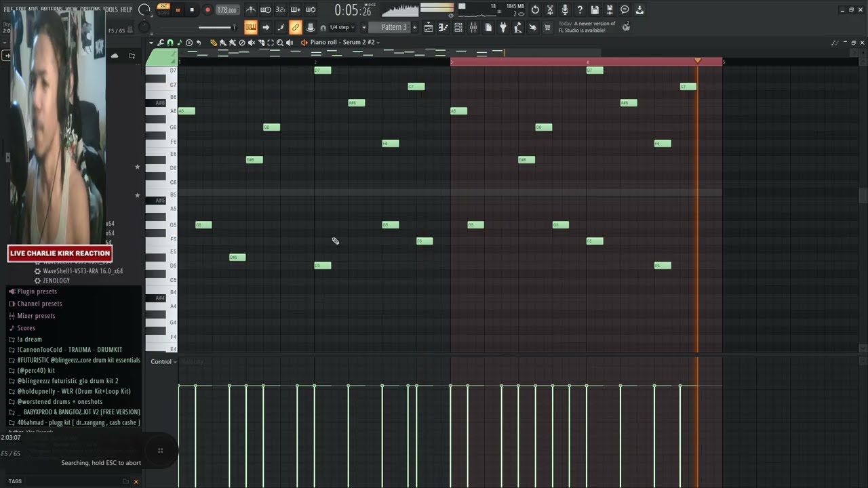This screenshot has width=868, height=488.
Task: Toggle PAT/SONG mode switch
Action: pos(163,9)
